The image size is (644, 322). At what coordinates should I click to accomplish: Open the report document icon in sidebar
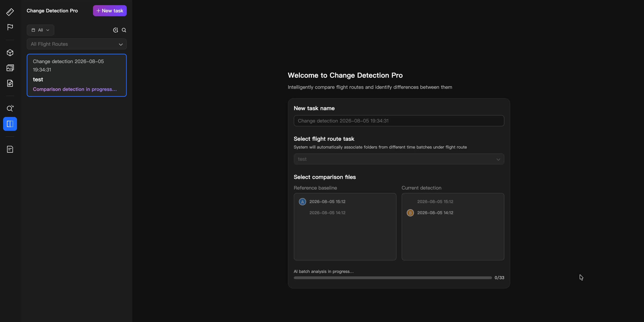point(10,149)
